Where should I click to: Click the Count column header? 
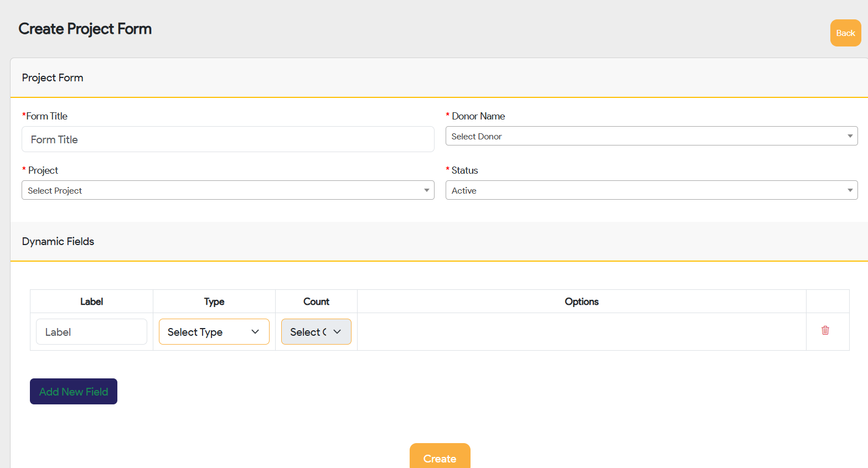pyautogui.click(x=316, y=301)
